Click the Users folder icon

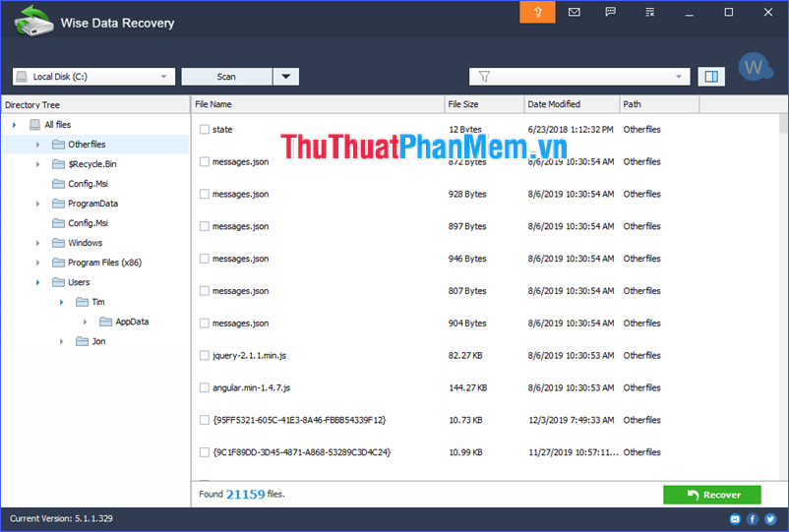point(58,282)
